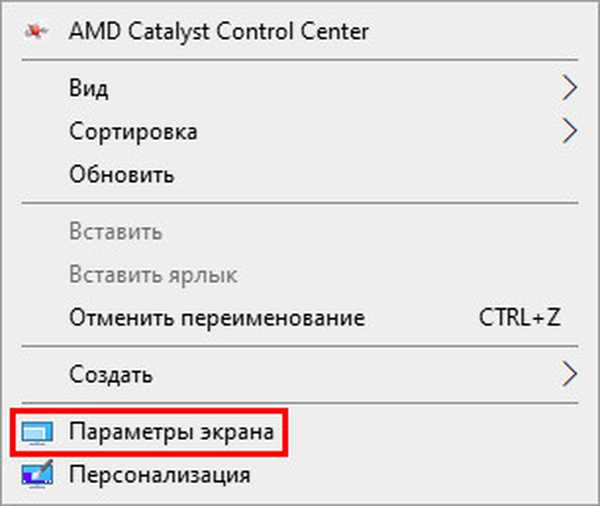Viewport: 600px width, 506px height.
Task: Expand the Сортировка chevron arrow
Action: pyautogui.click(x=569, y=131)
